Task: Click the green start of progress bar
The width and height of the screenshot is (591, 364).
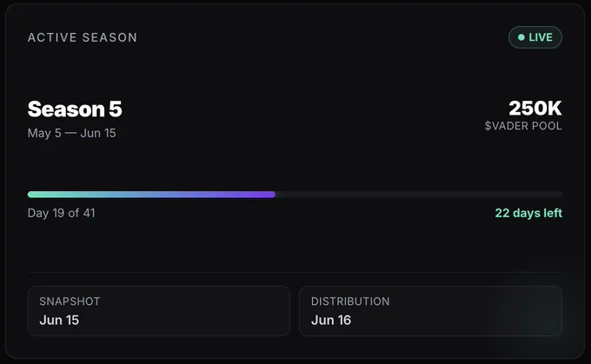Action: (x=36, y=195)
